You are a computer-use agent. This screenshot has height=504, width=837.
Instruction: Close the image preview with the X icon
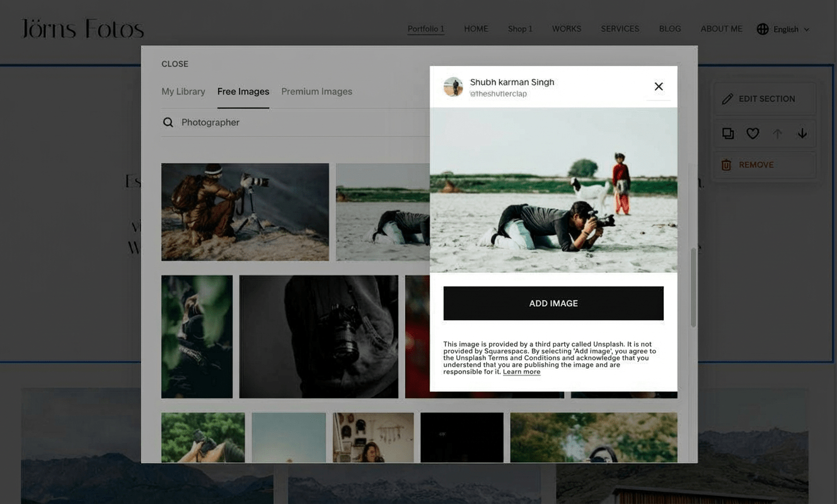pos(659,86)
